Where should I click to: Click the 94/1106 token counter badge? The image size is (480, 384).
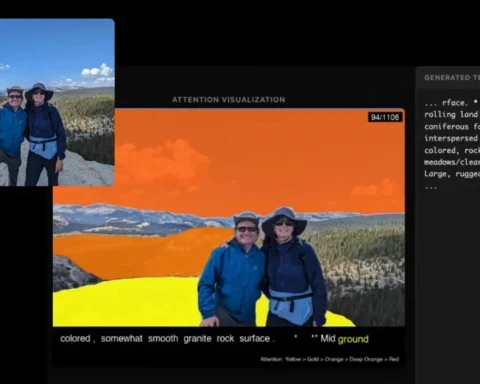click(x=385, y=117)
